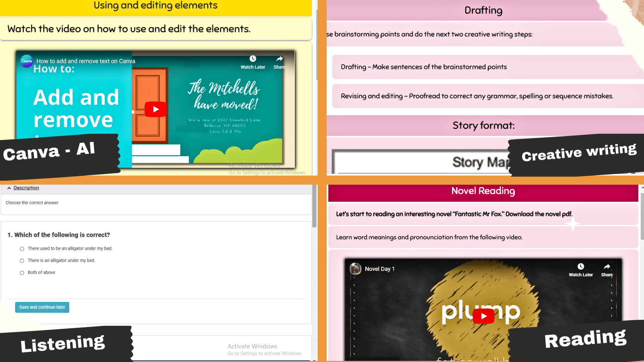The width and height of the screenshot is (644, 362).
Task: Open the 'Novel Day 1' video title
Action: click(380, 269)
